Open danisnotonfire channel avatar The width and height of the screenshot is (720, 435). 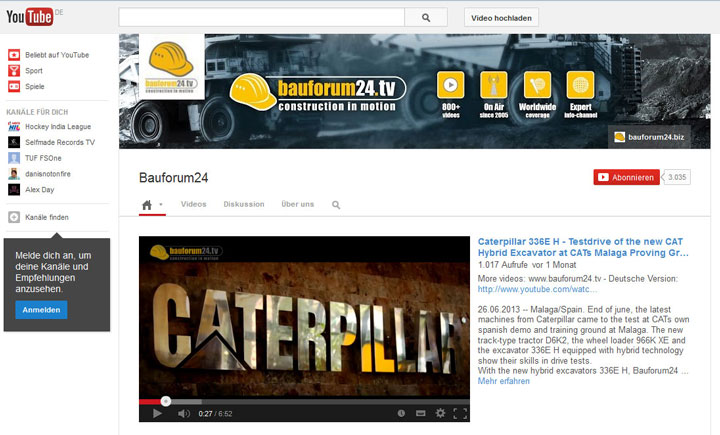pos(14,174)
